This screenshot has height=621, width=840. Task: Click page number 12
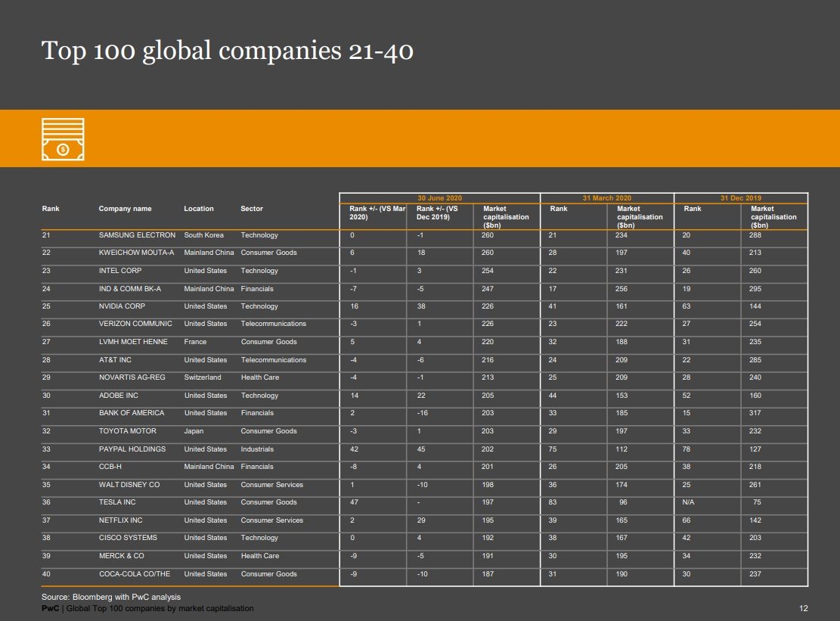pyautogui.click(x=803, y=608)
